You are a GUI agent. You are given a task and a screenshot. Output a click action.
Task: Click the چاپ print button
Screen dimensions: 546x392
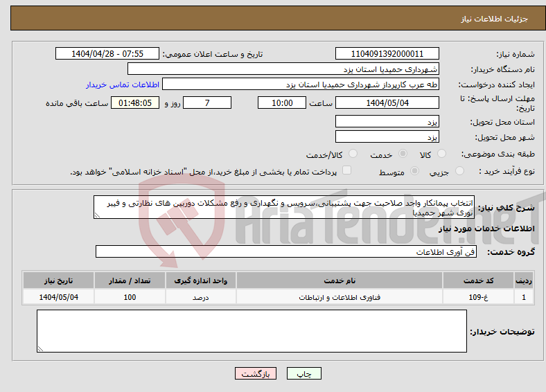[x=304, y=373]
